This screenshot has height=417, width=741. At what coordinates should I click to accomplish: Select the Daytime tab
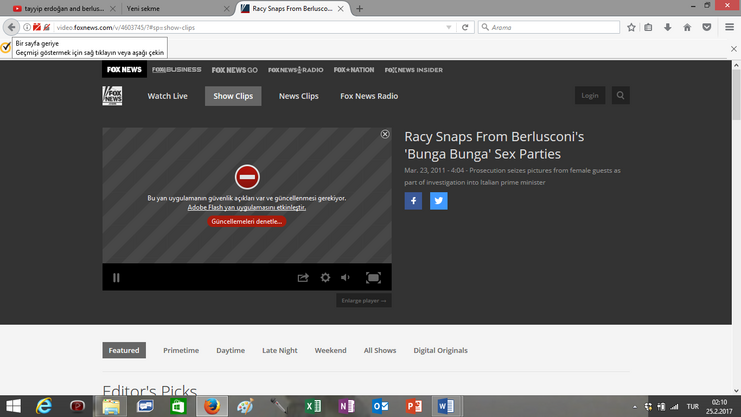click(231, 350)
